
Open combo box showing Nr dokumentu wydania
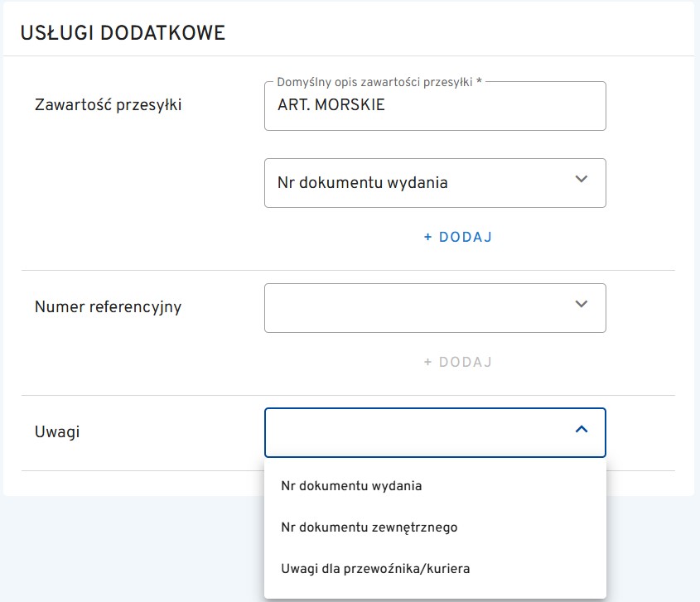(414, 183)
